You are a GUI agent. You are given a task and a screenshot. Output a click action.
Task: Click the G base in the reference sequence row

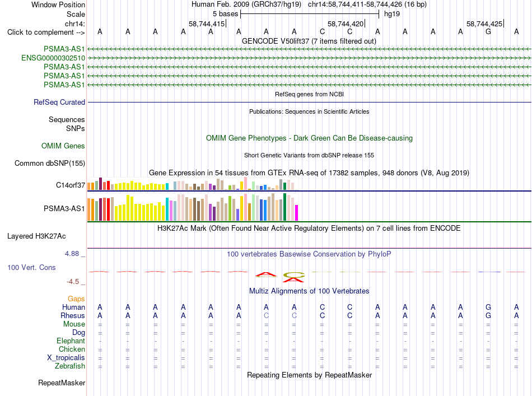pos(488,31)
